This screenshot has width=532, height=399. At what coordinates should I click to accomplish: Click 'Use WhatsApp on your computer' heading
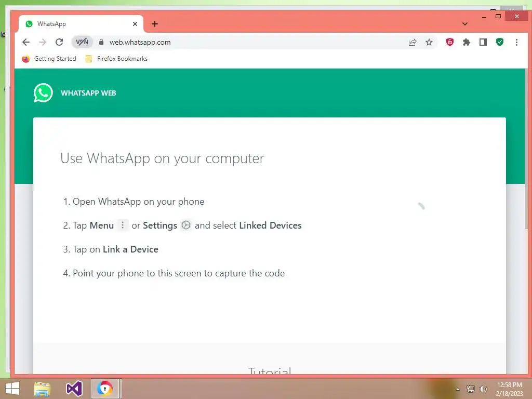pyautogui.click(x=162, y=158)
